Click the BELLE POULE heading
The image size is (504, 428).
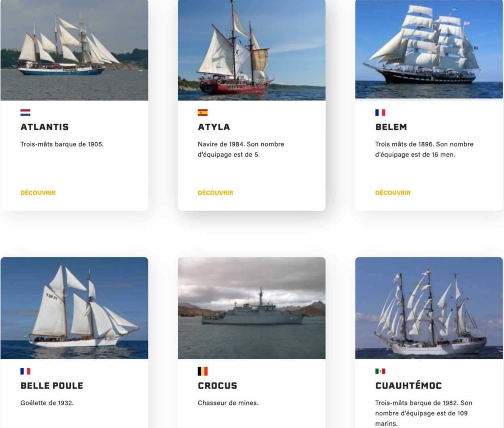(51, 386)
